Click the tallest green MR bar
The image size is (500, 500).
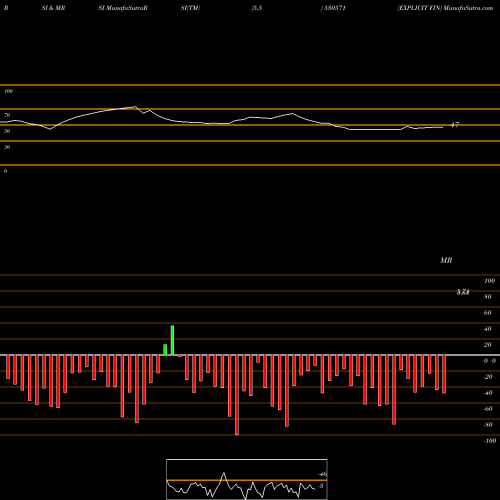click(x=172, y=340)
